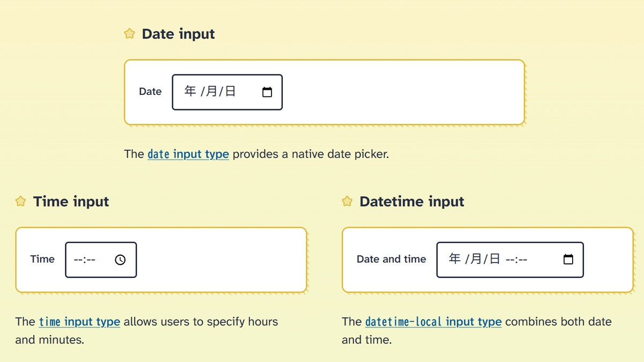
Task: Click the "Time" label beside the time field
Action: pyautogui.click(x=42, y=259)
